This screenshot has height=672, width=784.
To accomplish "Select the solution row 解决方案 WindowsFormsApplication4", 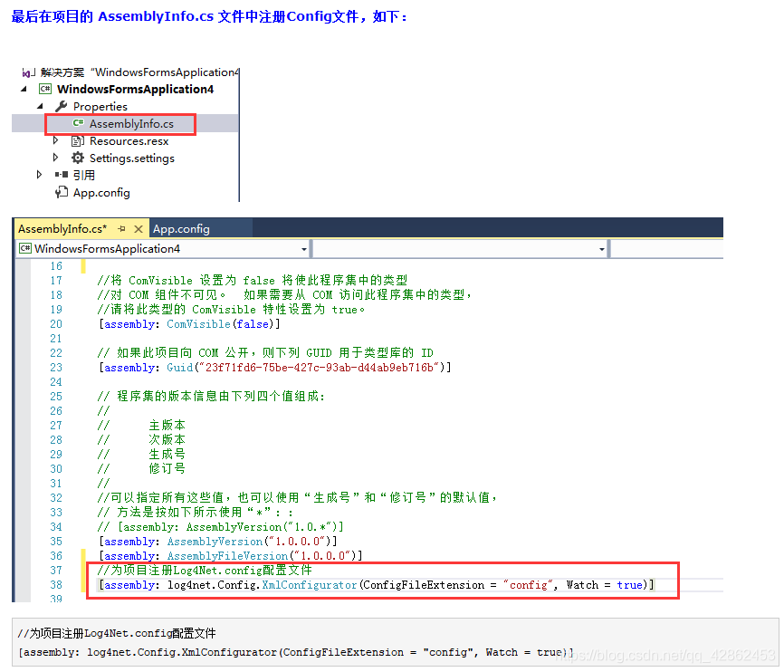I will click(140, 72).
